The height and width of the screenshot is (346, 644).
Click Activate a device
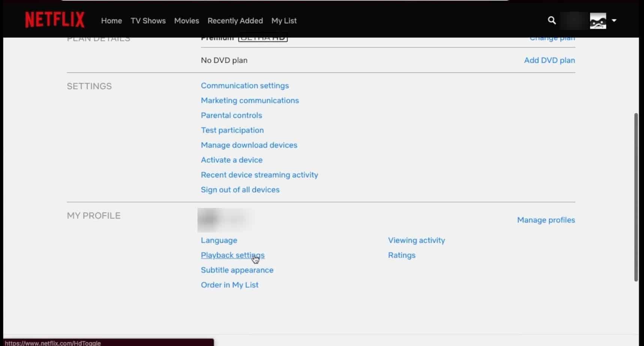tap(232, 160)
